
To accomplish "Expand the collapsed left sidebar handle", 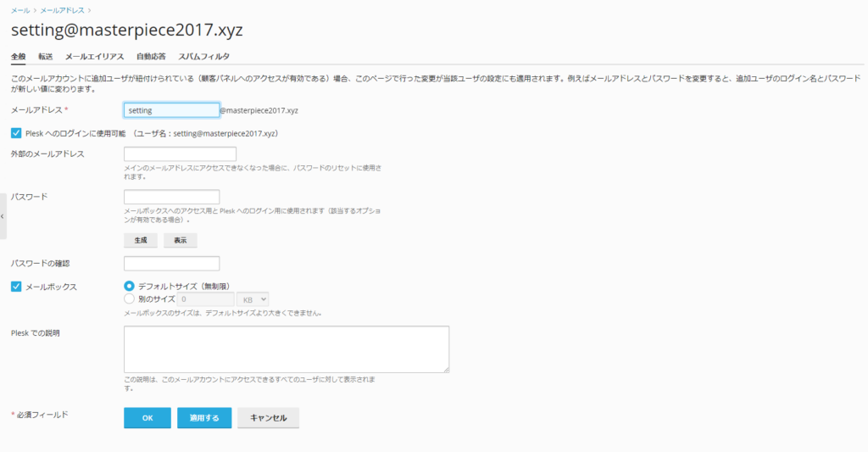I will click(3, 216).
